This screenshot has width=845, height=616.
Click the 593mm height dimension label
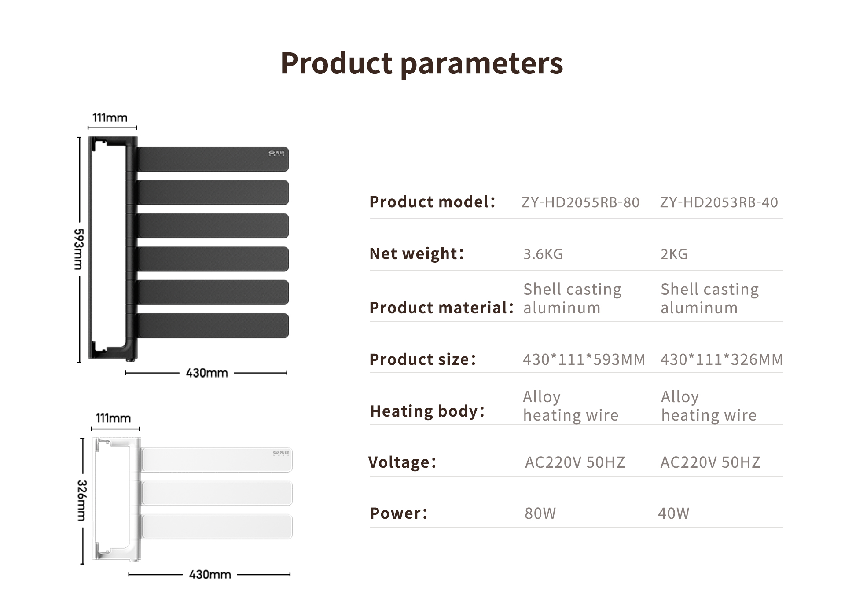point(79,249)
